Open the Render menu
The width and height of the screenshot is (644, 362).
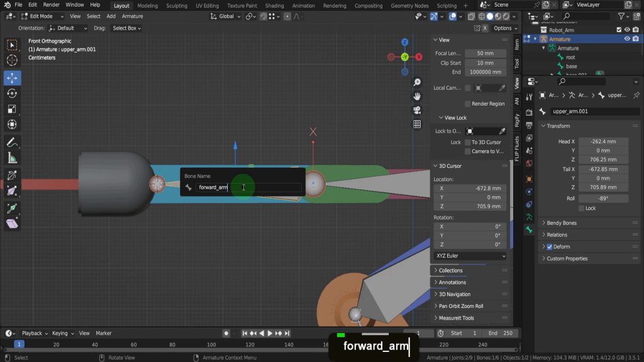coord(51,5)
